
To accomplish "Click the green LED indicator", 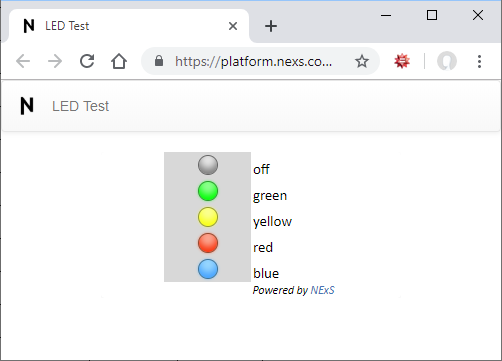I will point(208,191).
